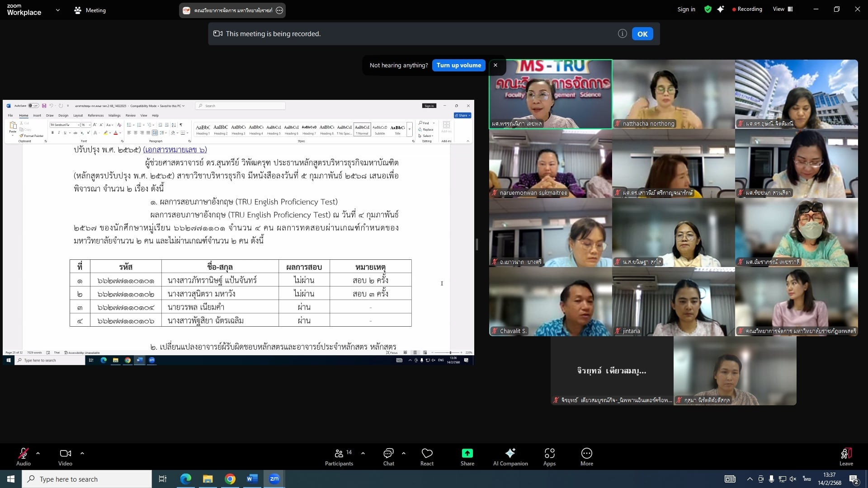Expand the audio options arrow
Viewport: 868px width, 488px height.
(38, 453)
